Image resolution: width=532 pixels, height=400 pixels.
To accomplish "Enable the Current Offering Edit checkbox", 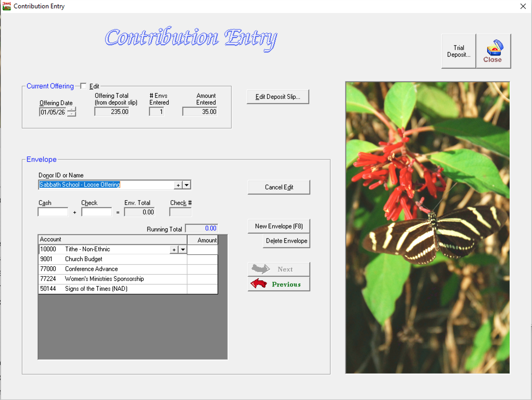I will click(83, 86).
